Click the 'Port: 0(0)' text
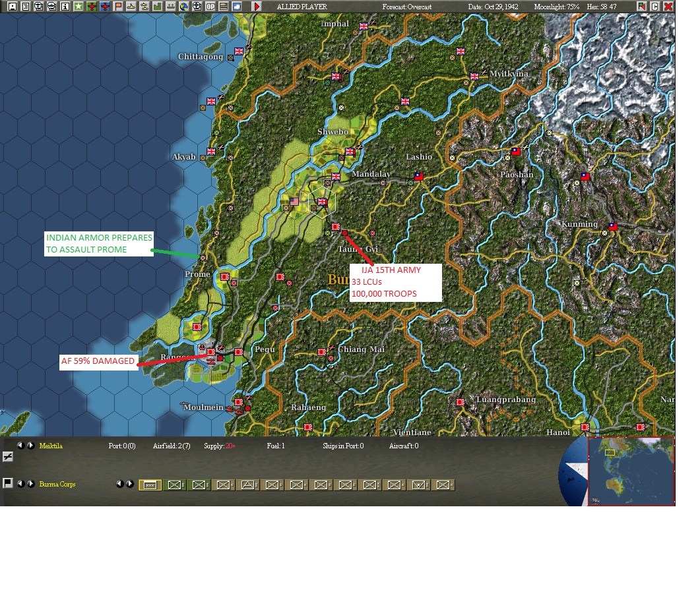 (122, 446)
